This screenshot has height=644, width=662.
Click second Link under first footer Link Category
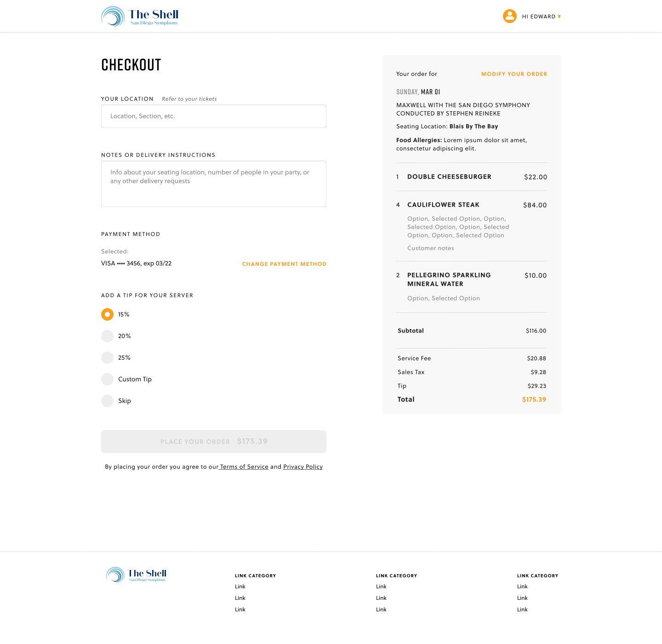240,598
